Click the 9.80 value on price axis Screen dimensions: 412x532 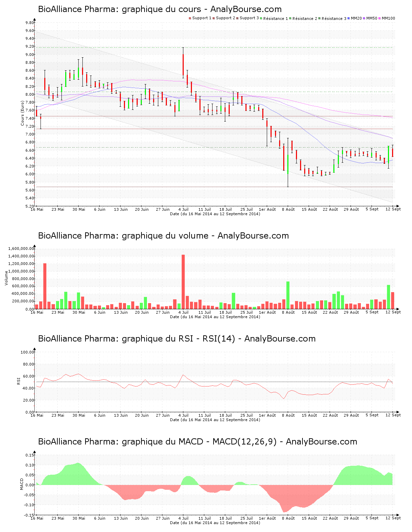point(30,23)
